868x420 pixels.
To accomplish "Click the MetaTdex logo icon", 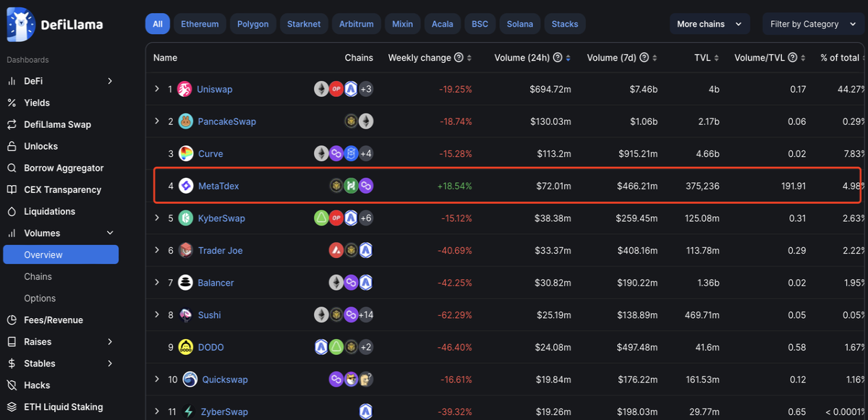I will click(186, 186).
